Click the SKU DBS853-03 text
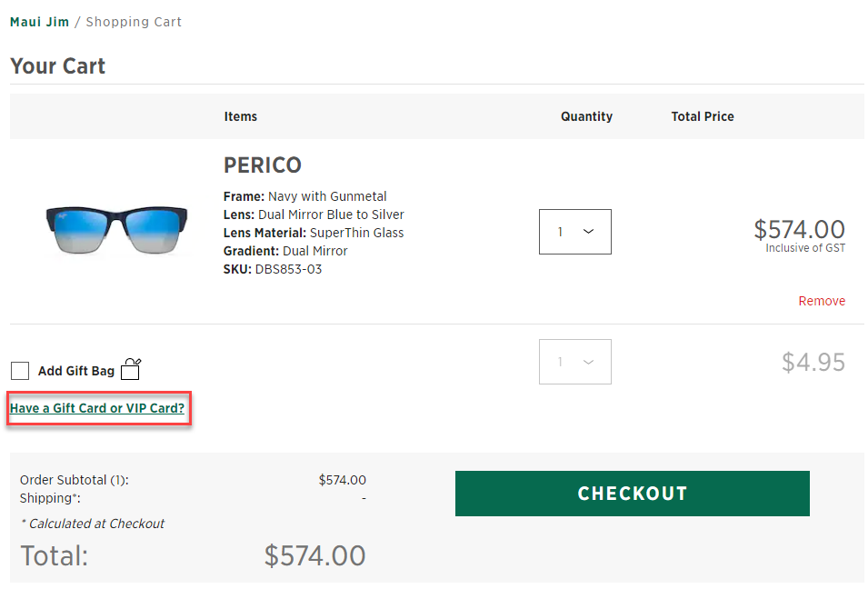Image resolution: width=868 pixels, height=589 pixels. 273,269
